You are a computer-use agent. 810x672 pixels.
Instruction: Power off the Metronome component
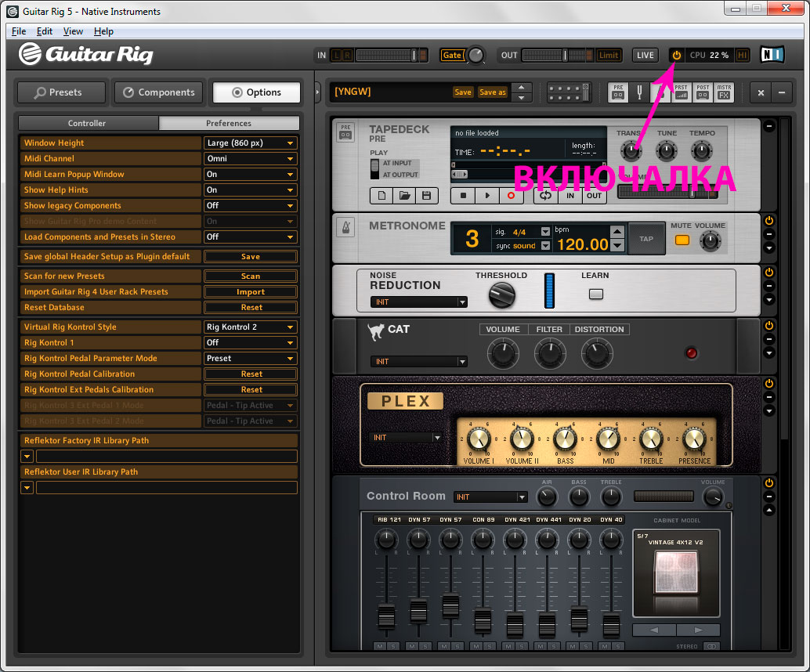tap(769, 221)
